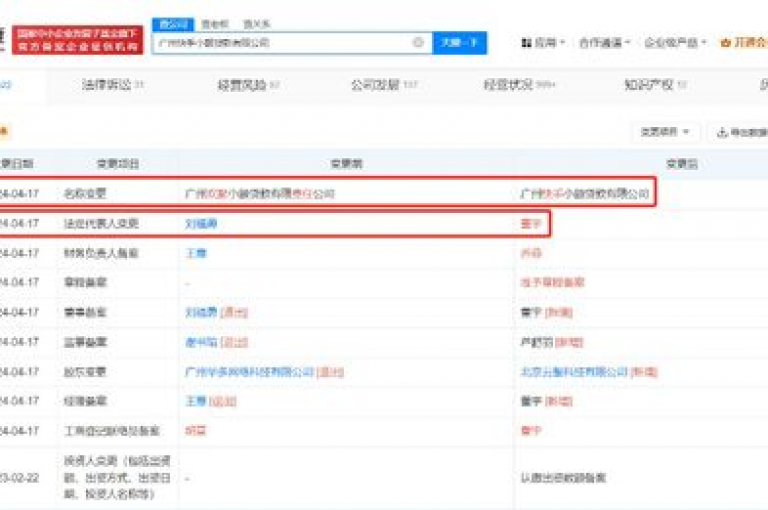The width and height of the screenshot is (768, 510).
Task: Switch to the 法律诉讼 tab
Action: pyautogui.click(x=113, y=85)
